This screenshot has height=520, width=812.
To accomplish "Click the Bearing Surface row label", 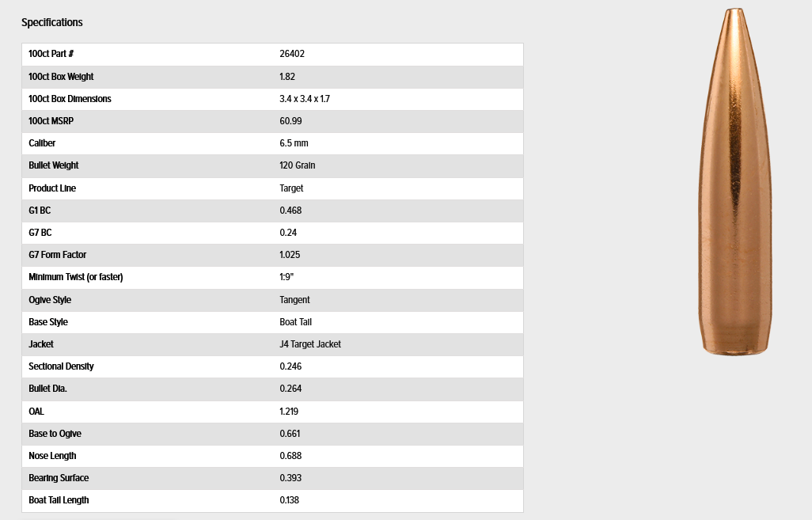I will coord(59,478).
